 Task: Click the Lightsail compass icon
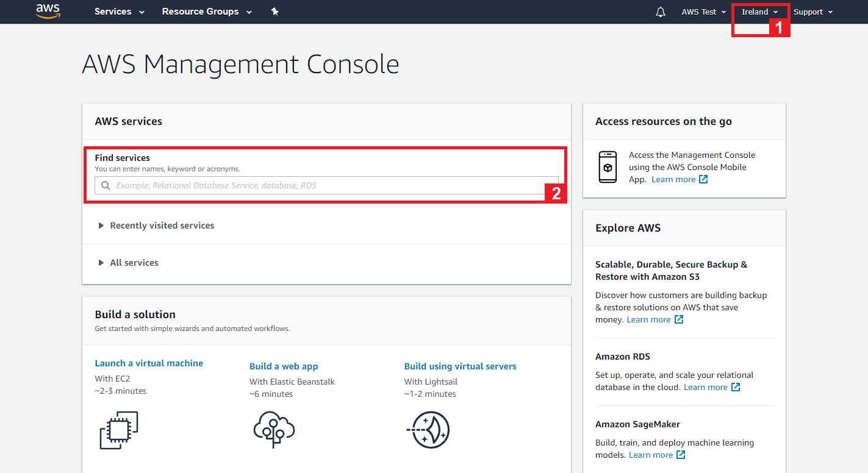tap(429, 430)
